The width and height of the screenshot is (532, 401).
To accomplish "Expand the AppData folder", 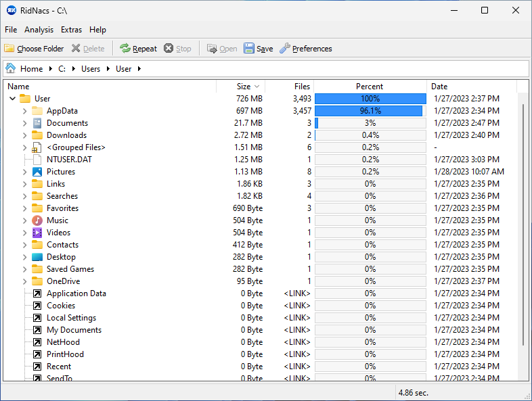I will (x=25, y=111).
